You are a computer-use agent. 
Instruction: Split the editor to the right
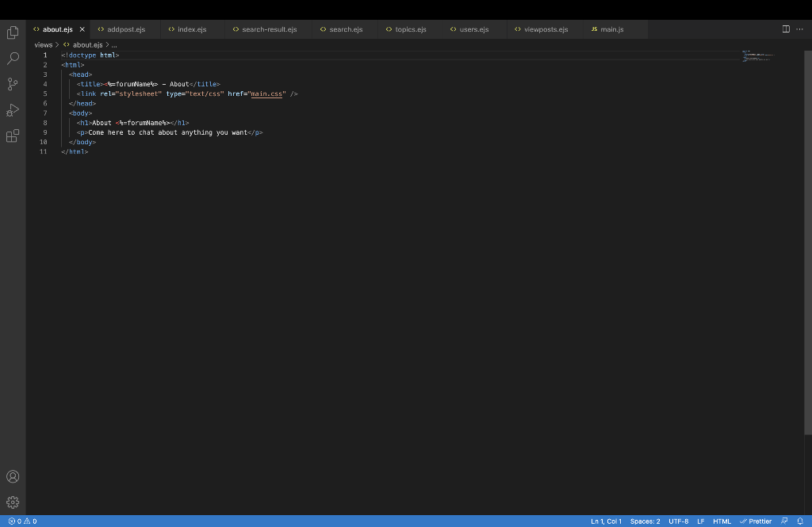[786, 29]
